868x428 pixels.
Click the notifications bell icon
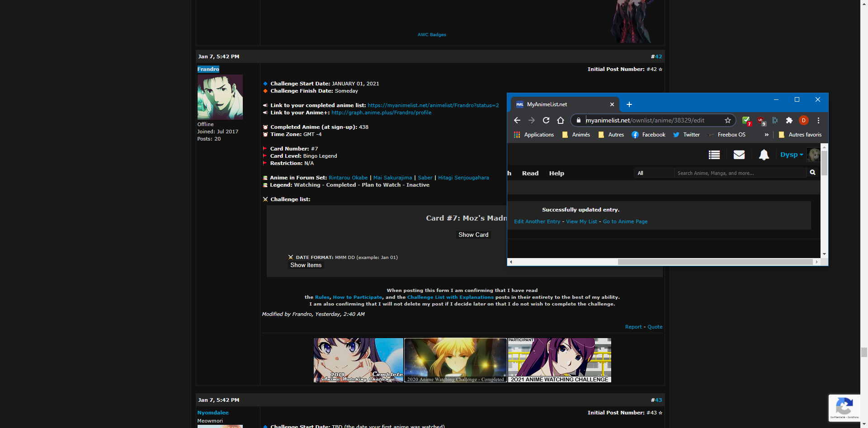coord(764,155)
